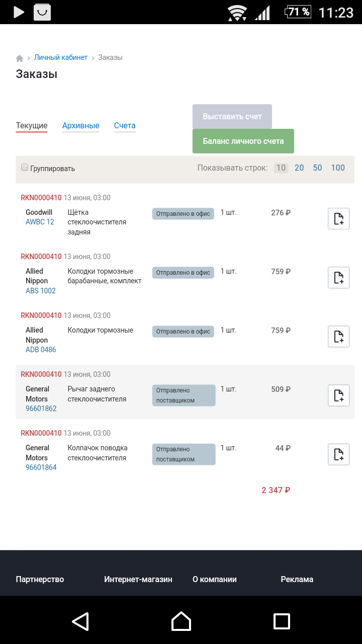Screen dimensions: 362x644
Task: Click the Выставить счет button
Action: [x=232, y=116]
